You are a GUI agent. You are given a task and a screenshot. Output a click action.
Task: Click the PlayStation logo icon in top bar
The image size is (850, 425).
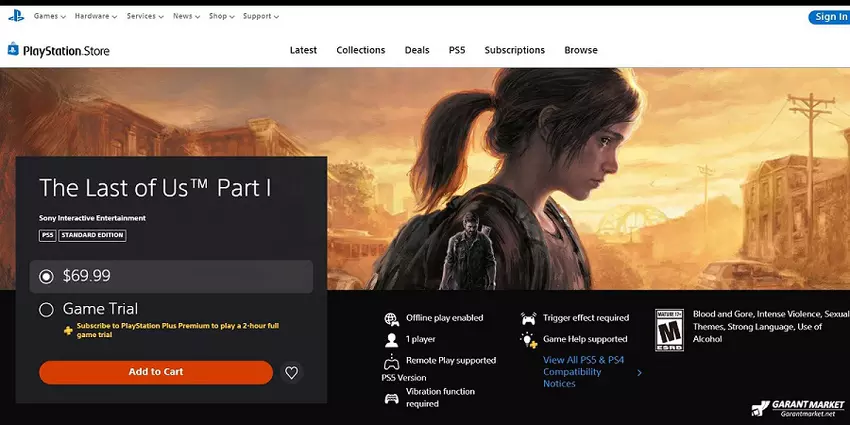pyautogui.click(x=16, y=16)
